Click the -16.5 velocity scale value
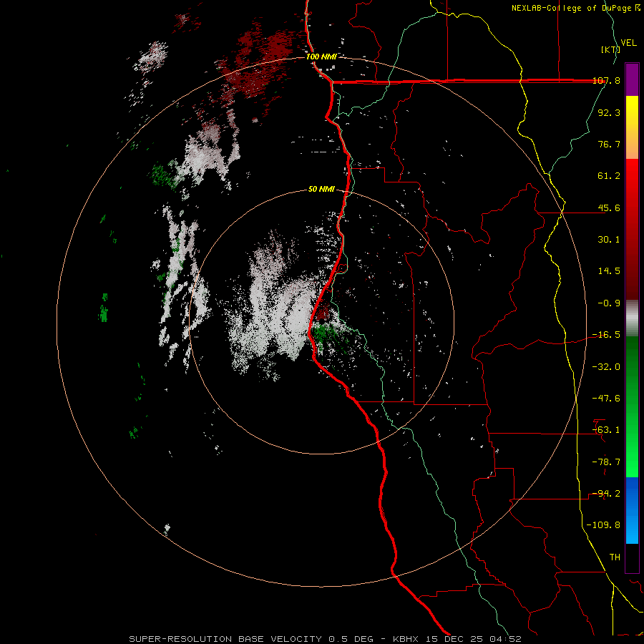Screen dimensions: 644x644 coord(606,335)
